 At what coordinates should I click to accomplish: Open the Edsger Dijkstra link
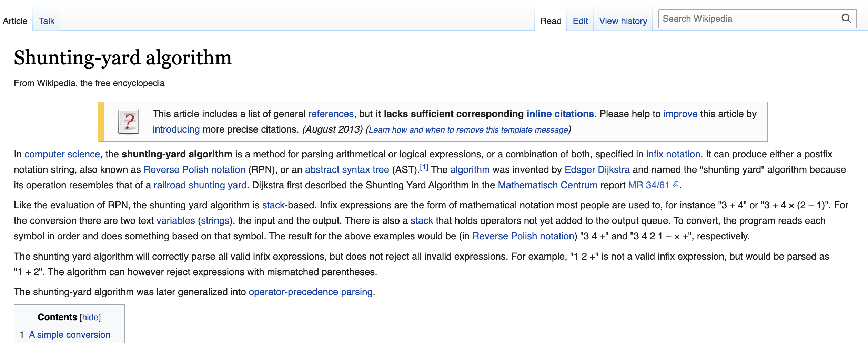point(597,170)
